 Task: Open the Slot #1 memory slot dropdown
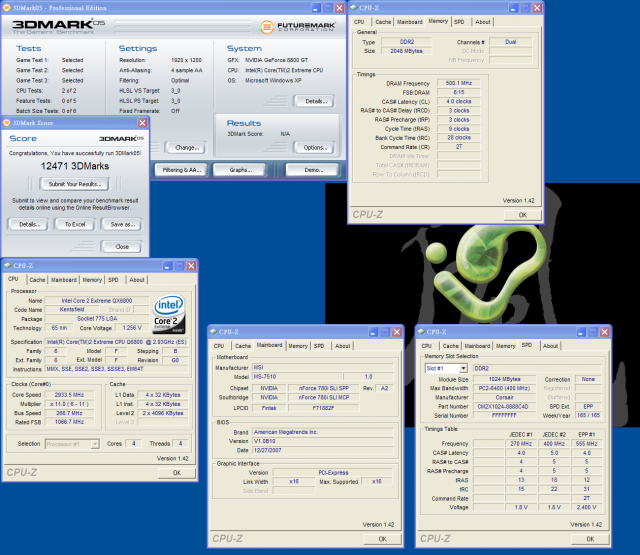point(463,368)
